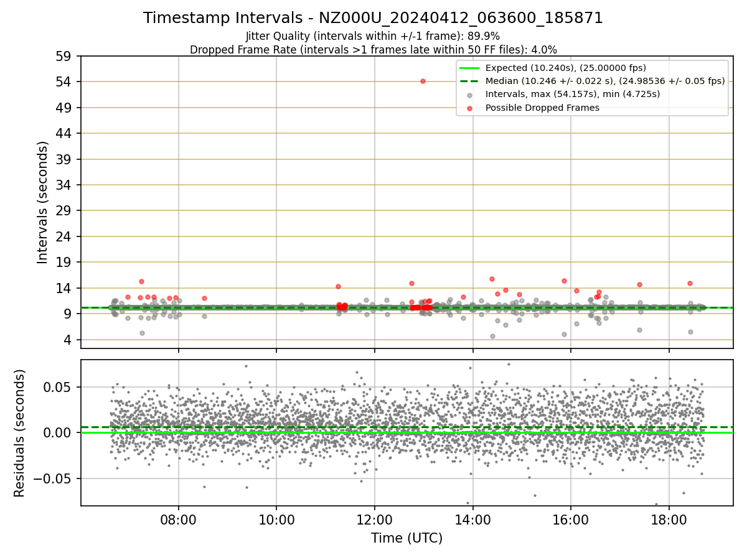This screenshot has height=560, width=747.
Task: Click the 'Time (UTC)' x-axis label
Action: coord(406,538)
